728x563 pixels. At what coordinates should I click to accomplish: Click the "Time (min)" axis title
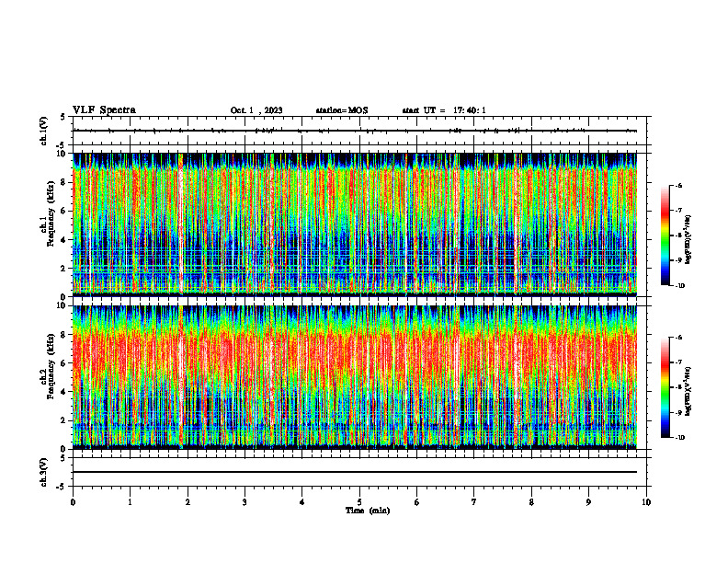[x=368, y=511]
